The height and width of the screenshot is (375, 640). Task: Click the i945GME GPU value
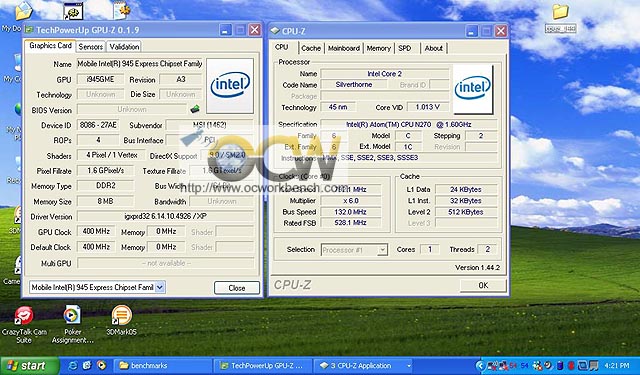[100, 79]
